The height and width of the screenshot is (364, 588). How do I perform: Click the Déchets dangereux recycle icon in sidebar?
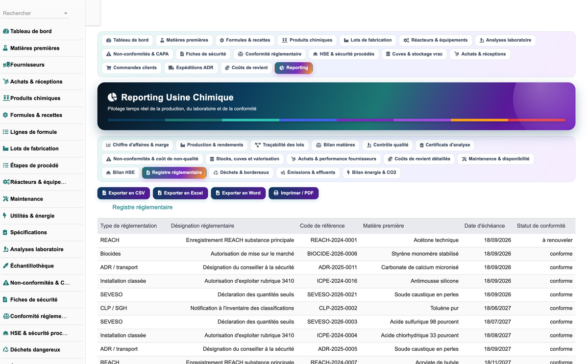coord(6,350)
